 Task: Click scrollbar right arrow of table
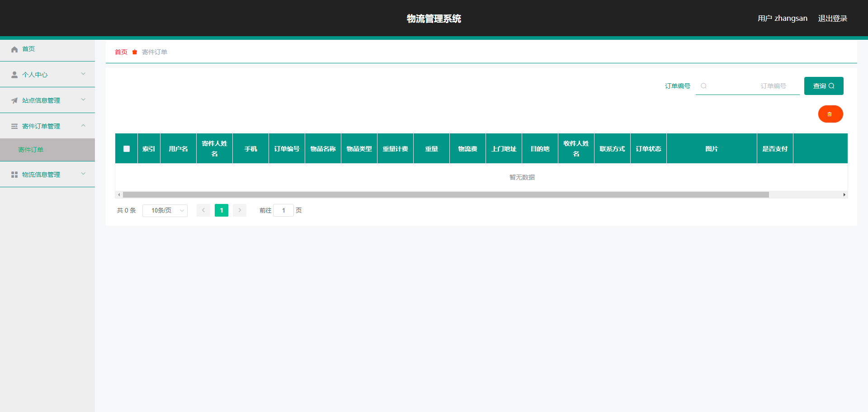(x=844, y=195)
